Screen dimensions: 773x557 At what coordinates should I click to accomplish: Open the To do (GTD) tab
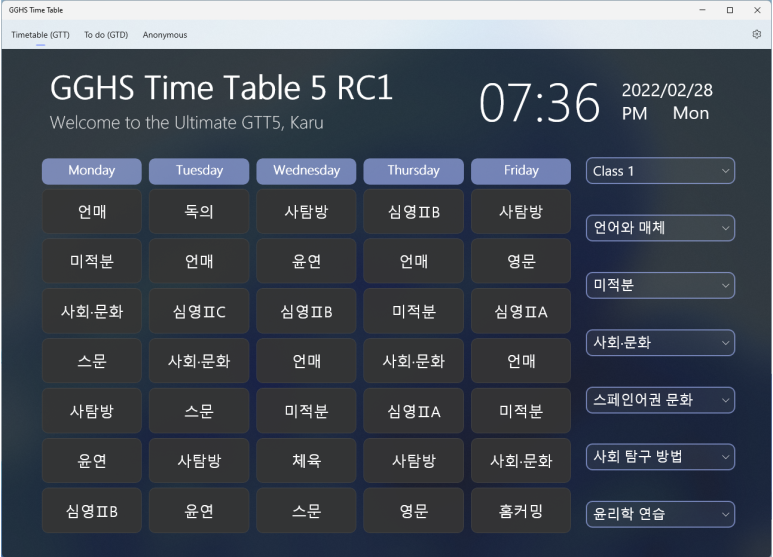106,35
